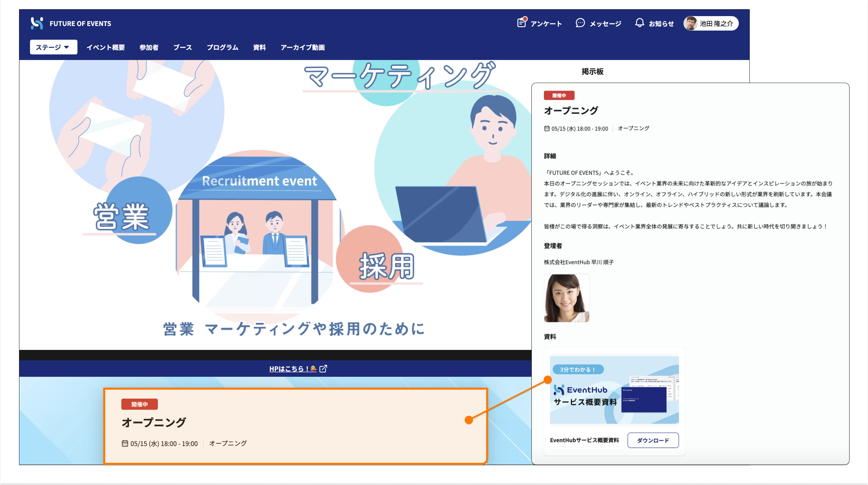
Task: Click the オープニング track label beside the card date
Action: [228, 443]
